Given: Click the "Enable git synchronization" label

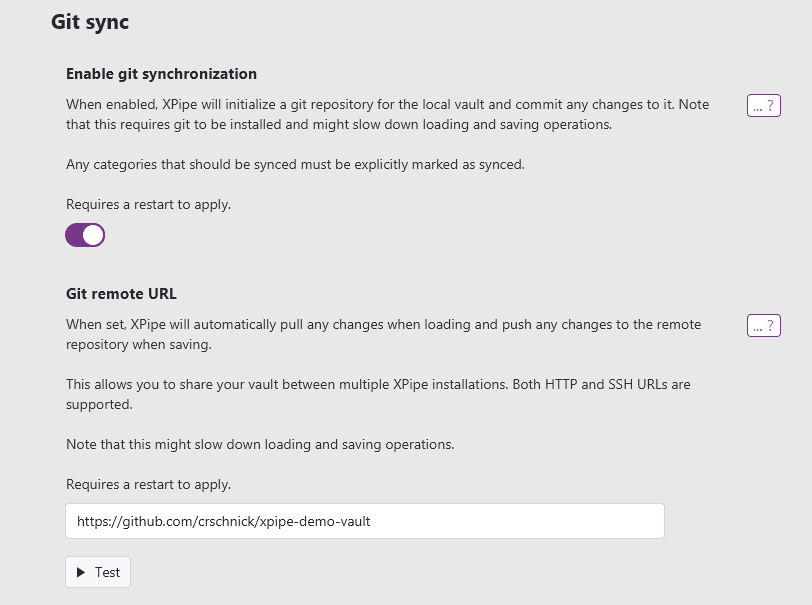Looking at the screenshot, I should click(161, 74).
